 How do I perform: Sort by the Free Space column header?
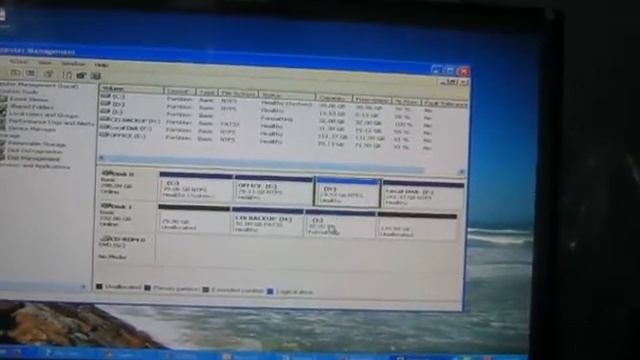pyautogui.click(x=372, y=100)
